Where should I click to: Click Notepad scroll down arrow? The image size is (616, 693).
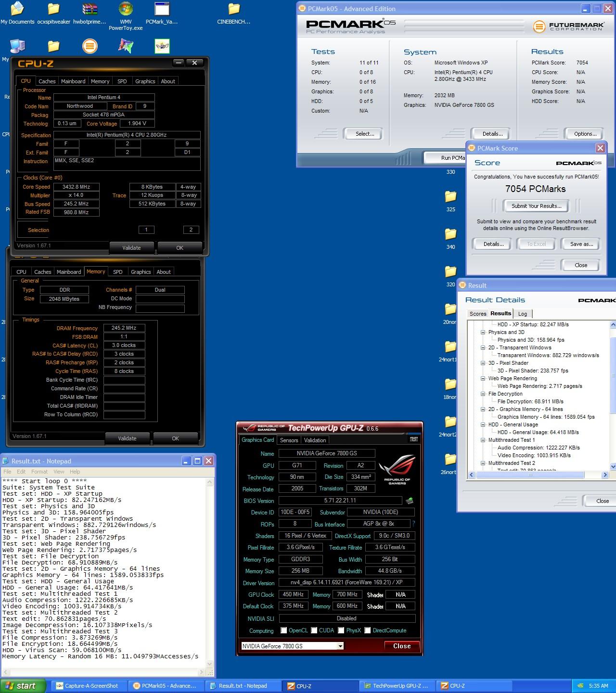click(x=210, y=664)
